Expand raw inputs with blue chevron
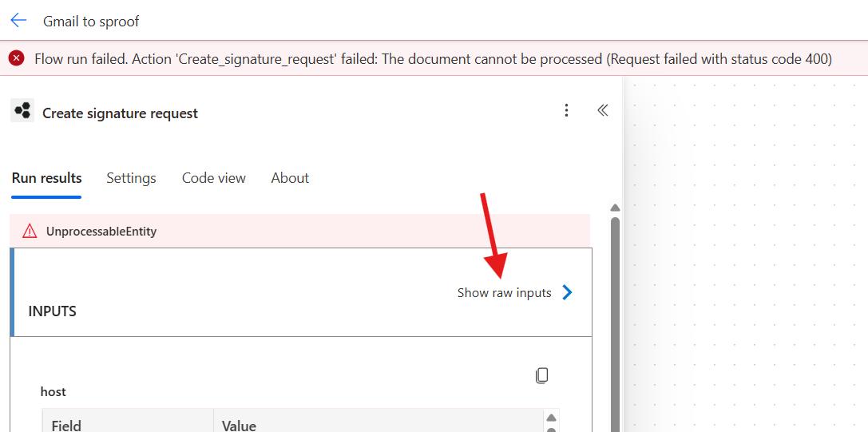Image resolution: width=868 pixels, height=432 pixels. pyautogui.click(x=567, y=292)
